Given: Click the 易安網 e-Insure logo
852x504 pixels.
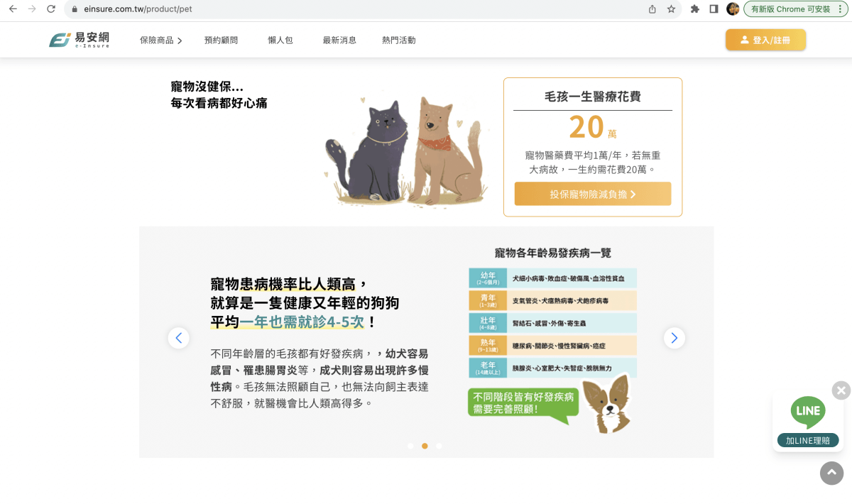Looking at the screenshot, I should click(79, 40).
